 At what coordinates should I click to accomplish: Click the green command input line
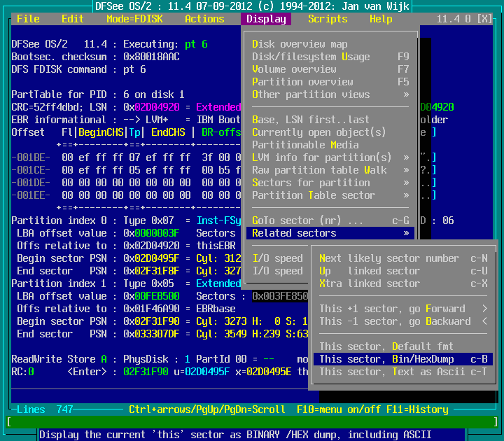252,421
